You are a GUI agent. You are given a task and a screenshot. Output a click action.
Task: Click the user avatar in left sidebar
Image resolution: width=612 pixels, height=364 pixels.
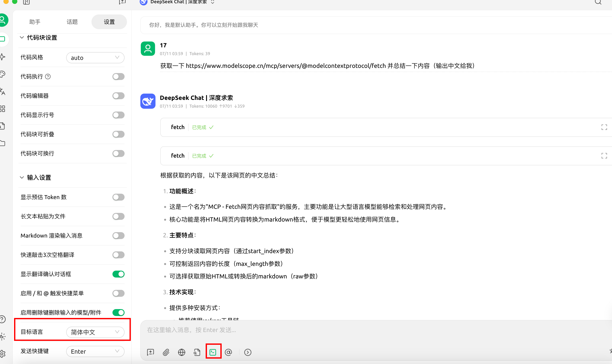3,20
